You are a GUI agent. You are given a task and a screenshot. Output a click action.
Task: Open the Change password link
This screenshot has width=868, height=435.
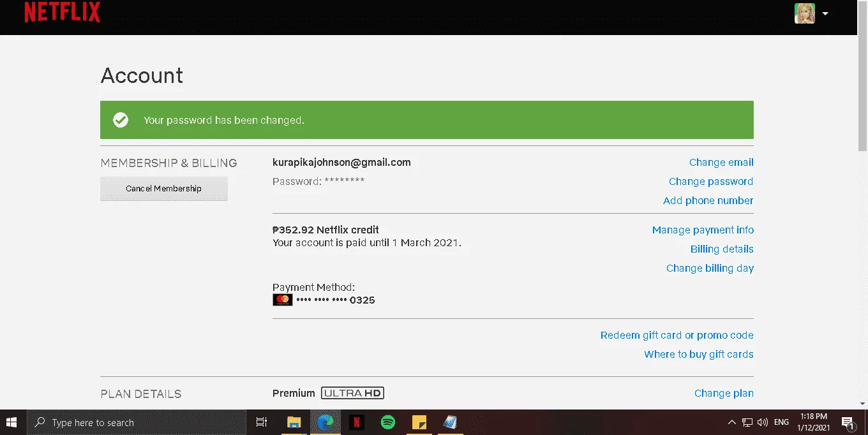[x=711, y=182]
